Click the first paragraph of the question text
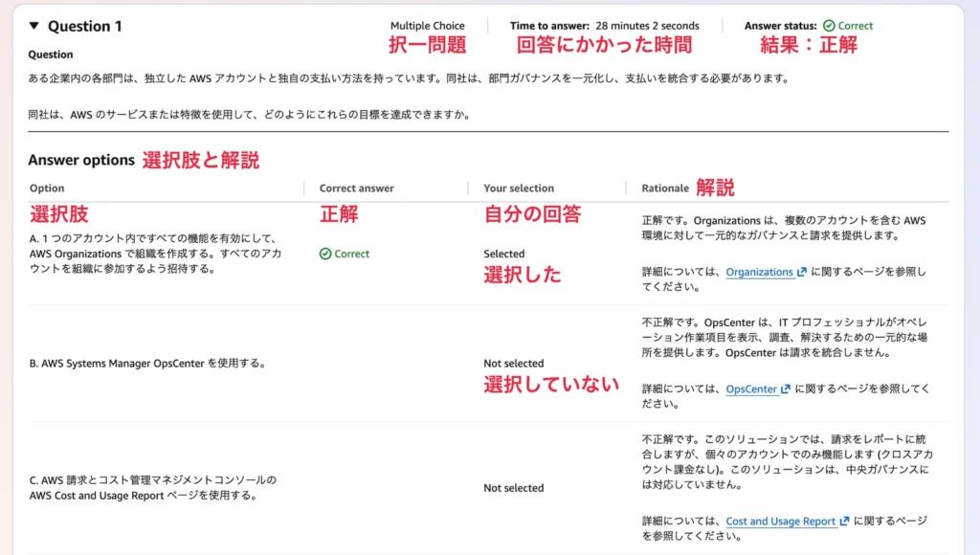 coord(410,78)
